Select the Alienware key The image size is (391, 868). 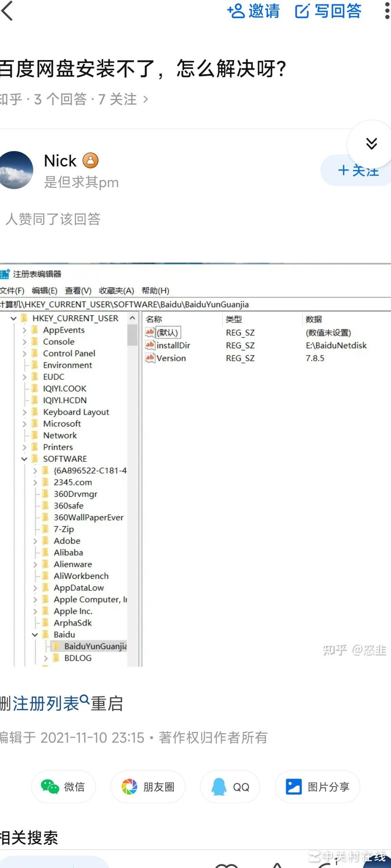point(73,564)
